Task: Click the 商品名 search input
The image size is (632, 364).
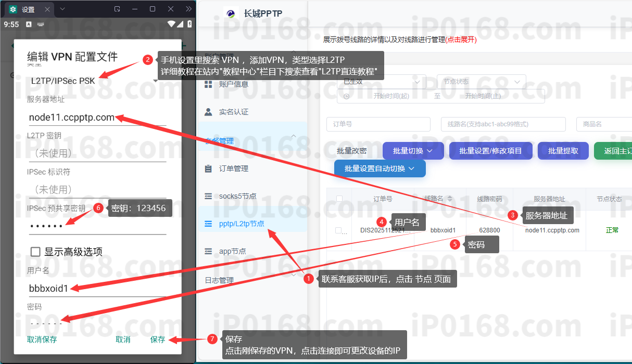Action: point(604,124)
